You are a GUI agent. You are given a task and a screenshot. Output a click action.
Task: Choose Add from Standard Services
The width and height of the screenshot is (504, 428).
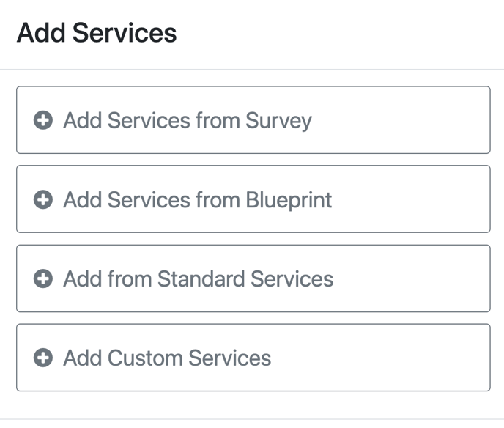tap(253, 278)
